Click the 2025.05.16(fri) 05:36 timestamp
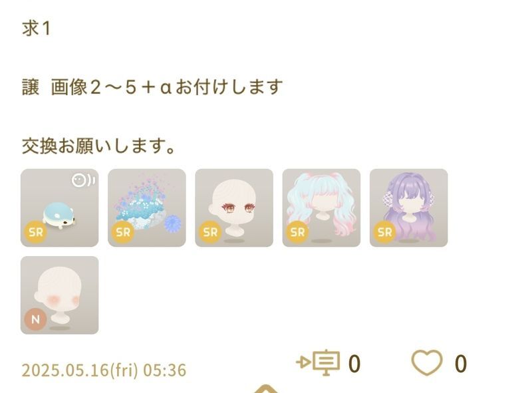Image resolution: width=532 pixels, height=393 pixels. [x=104, y=370]
